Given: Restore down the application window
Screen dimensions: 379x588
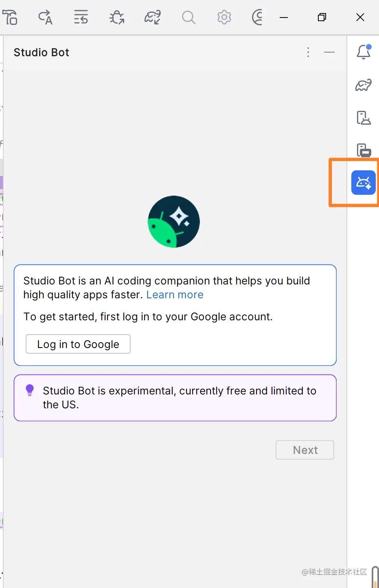Looking at the screenshot, I should (x=322, y=17).
